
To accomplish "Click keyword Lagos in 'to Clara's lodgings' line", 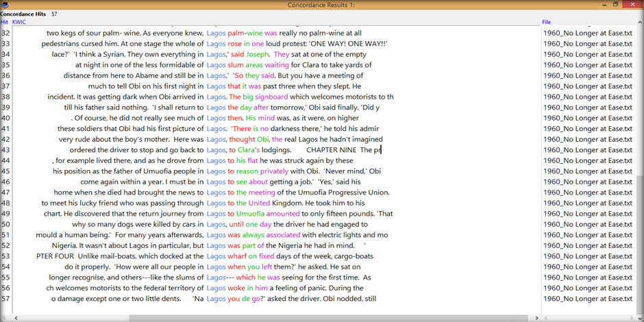I will pyautogui.click(x=216, y=150).
